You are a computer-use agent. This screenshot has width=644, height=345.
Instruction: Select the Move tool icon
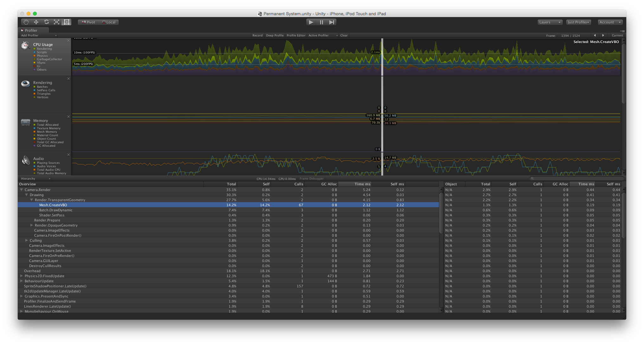36,22
